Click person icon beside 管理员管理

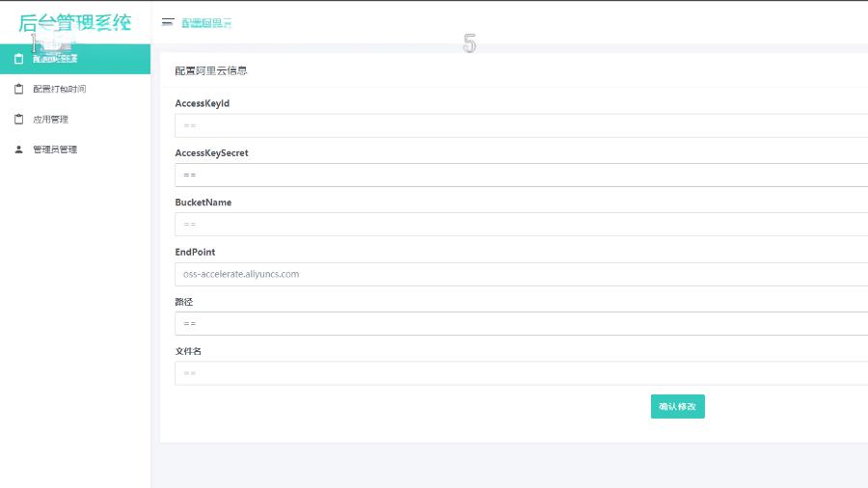(19, 149)
